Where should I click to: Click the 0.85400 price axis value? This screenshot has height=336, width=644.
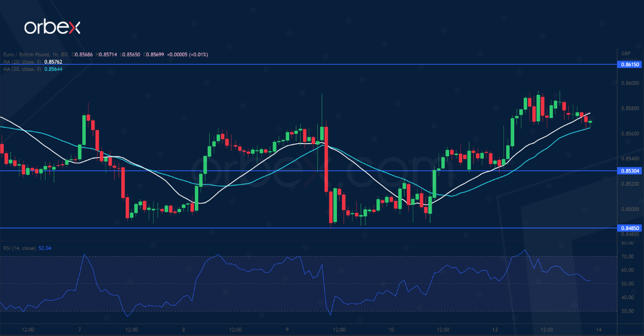[x=631, y=159]
